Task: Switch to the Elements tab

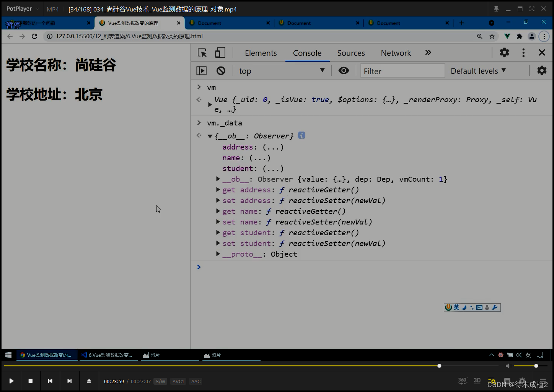Action: (261, 53)
